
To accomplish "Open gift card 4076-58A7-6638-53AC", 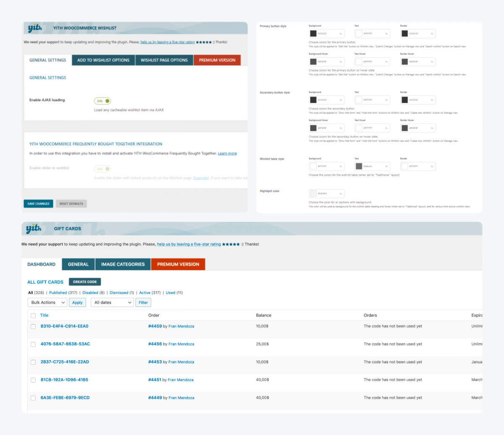I will pyautogui.click(x=65, y=344).
